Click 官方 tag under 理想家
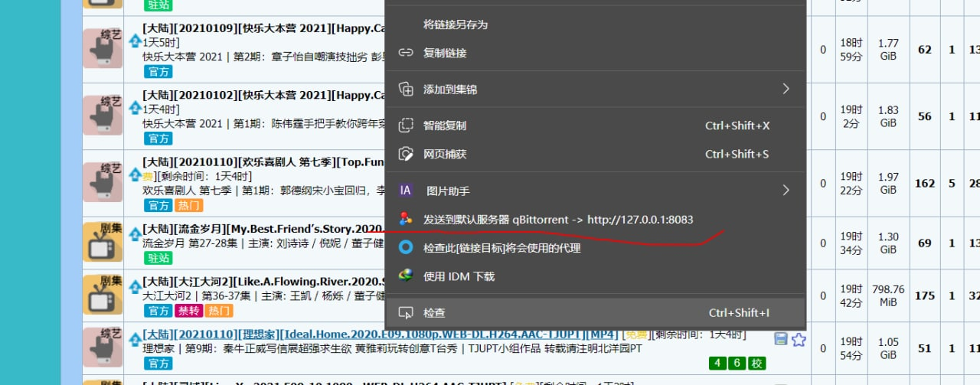The height and width of the screenshot is (385, 980). (158, 363)
